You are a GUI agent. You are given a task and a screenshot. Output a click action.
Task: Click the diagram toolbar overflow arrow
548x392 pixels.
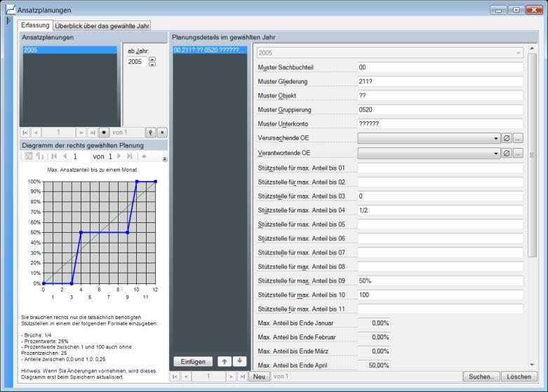(165, 159)
